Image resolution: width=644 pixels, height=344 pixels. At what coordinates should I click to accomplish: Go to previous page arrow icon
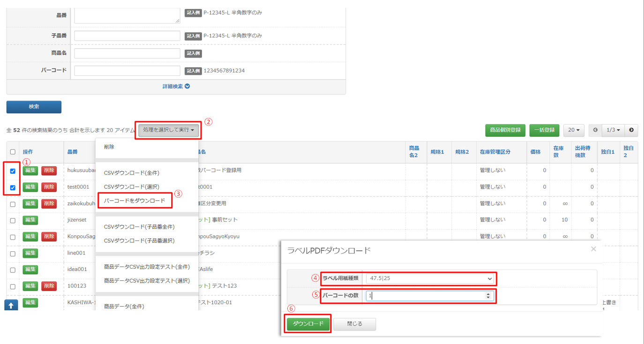[x=595, y=130]
